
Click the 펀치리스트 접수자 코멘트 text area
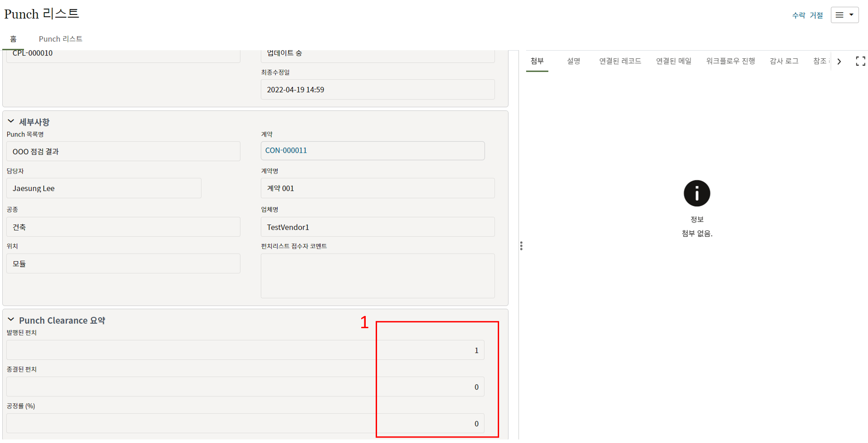[377, 276]
